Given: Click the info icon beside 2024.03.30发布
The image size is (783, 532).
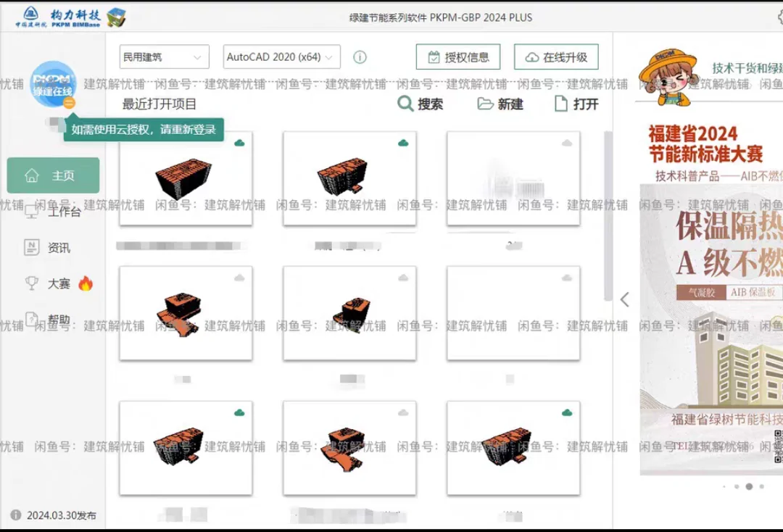Looking at the screenshot, I should click(x=15, y=515).
